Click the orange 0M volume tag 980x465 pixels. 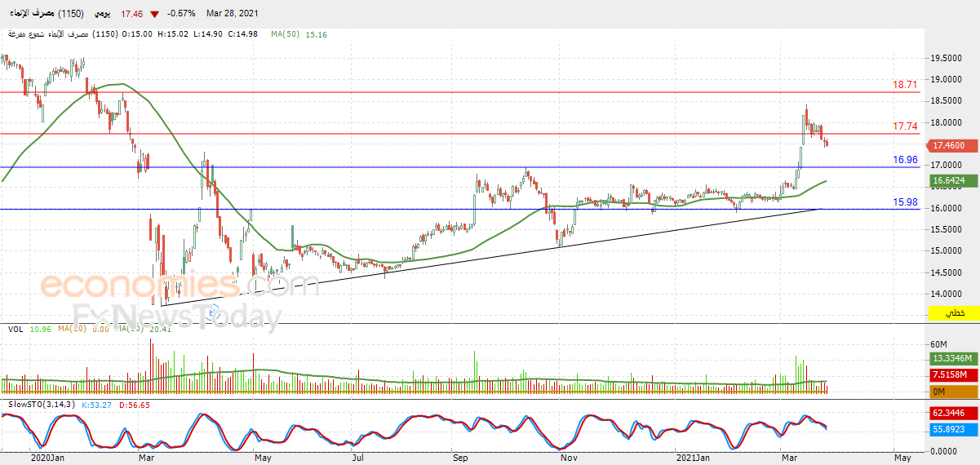point(954,392)
